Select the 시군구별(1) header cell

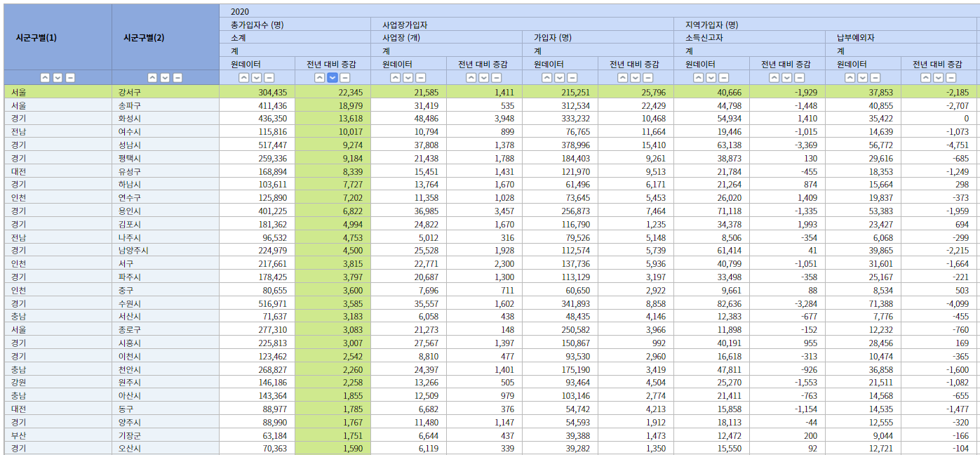point(58,37)
